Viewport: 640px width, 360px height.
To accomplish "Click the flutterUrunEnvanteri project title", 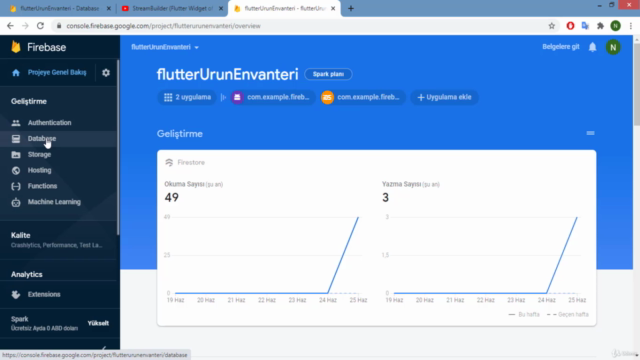I will coord(227,74).
